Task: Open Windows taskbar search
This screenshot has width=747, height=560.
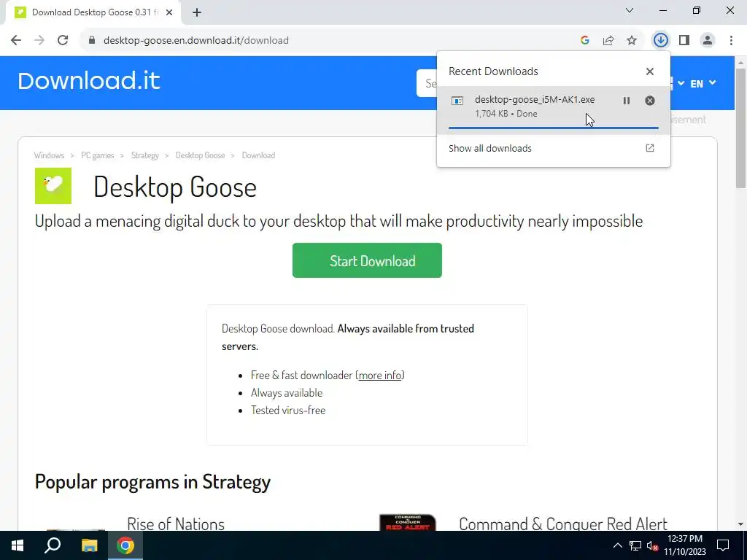Action: pos(53,545)
